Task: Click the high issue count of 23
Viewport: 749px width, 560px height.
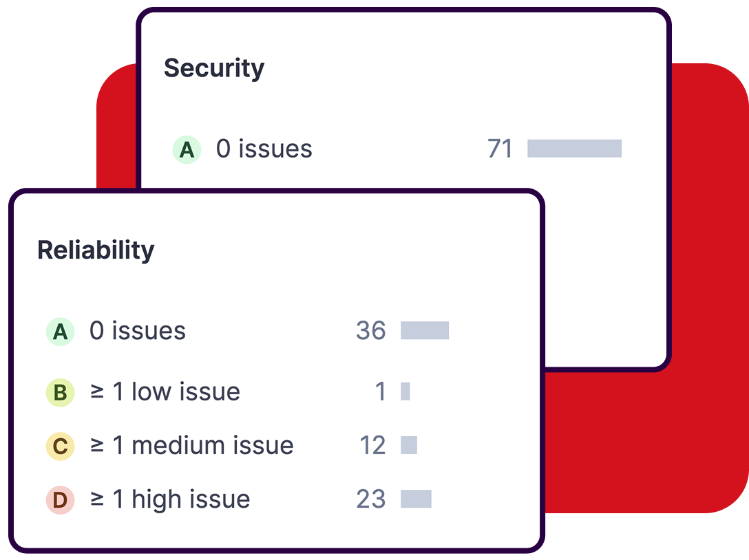Action: click(x=371, y=499)
